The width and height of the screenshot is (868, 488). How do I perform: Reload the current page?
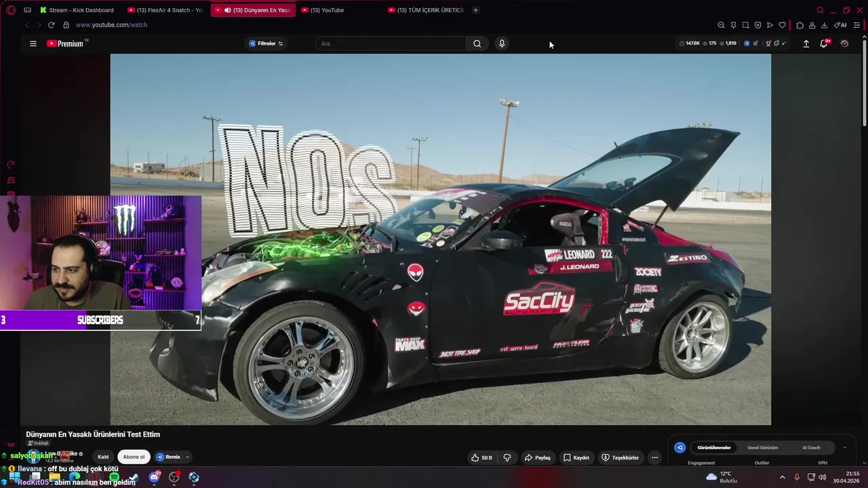coord(51,25)
